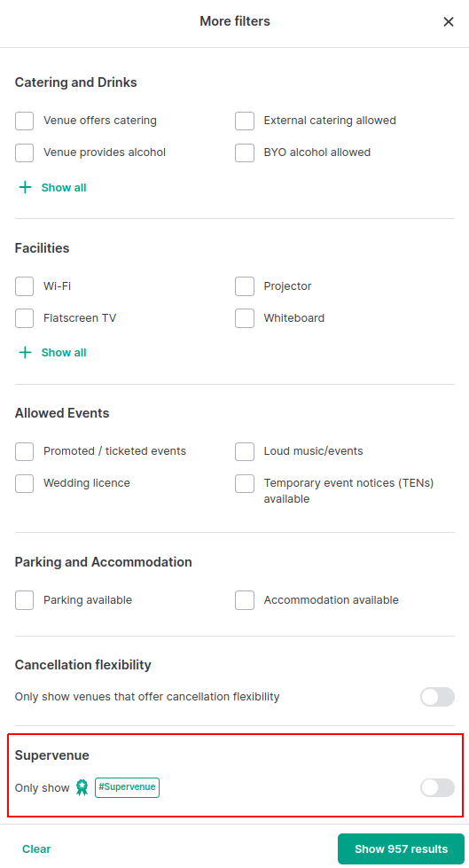Click the #Supervenue tag badge
Screen dimensions: 469x868
pyautogui.click(x=127, y=787)
